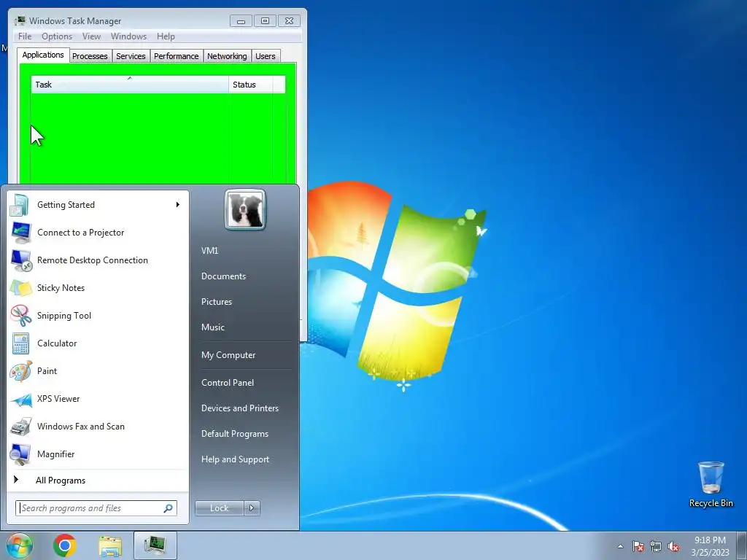
Task: Open Google Chrome from the taskbar
Action: (x=65, y=545)
